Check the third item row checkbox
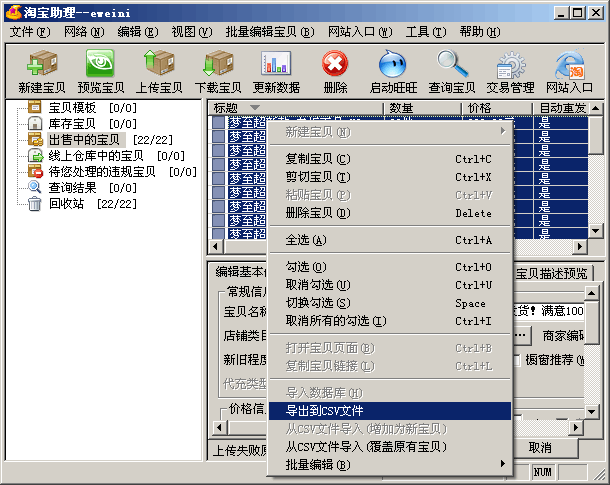The image size is (610, 485). pos(219,151)
